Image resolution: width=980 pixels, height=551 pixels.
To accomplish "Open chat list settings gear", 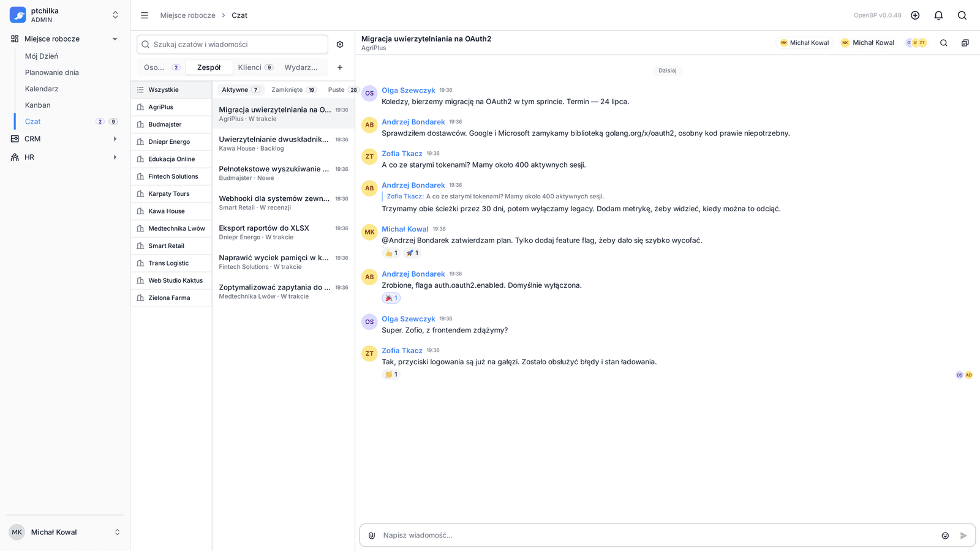I will (x=340, y=45).
